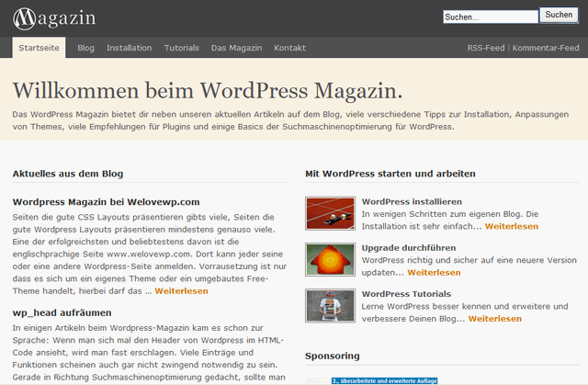Click Weiterlesen under the Welovewp.com article
Image resolution: width=588 pixels, height=385 pixels.
181,291
